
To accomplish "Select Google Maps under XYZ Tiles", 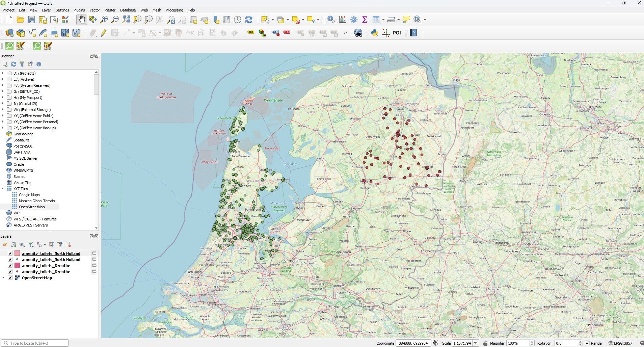I will 28,194.
